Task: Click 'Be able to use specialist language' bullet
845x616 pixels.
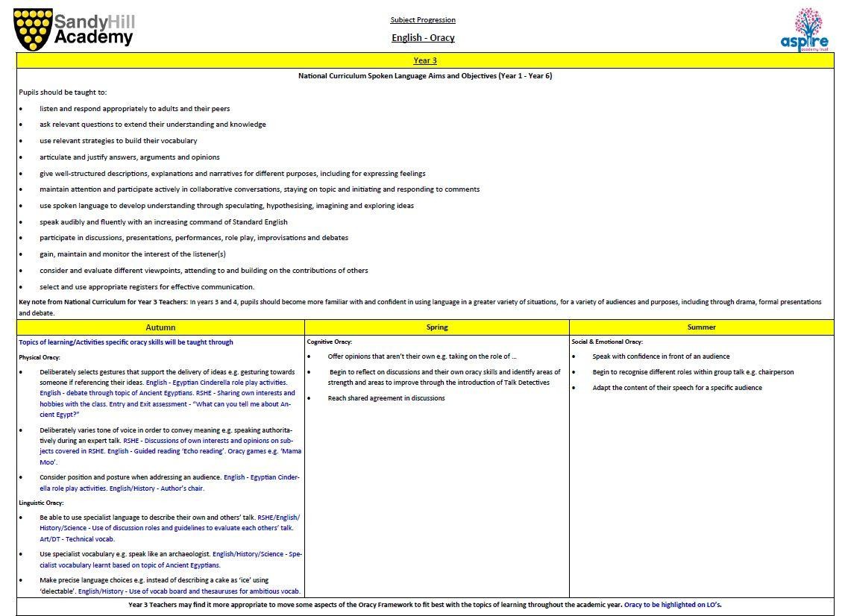Action: pyautogui.click(x=170, y=528)
